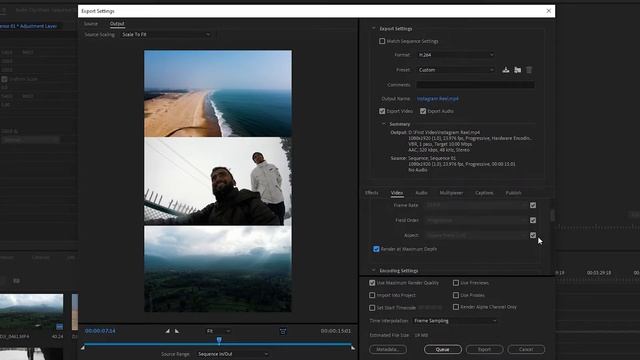Enable the Use Previews checkbox
The image size is (640, 360).
coord(456,282)
